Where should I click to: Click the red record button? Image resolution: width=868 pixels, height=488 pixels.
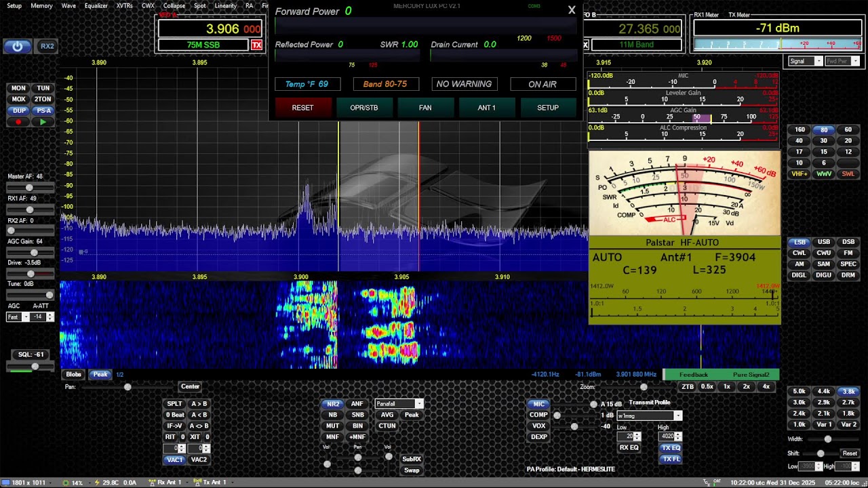(18, 122)
